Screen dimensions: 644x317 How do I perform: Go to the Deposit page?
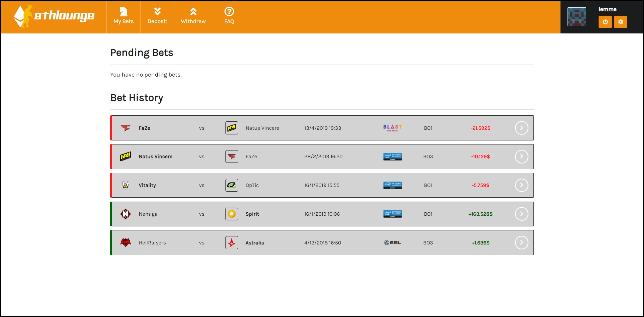pos(157,17)
